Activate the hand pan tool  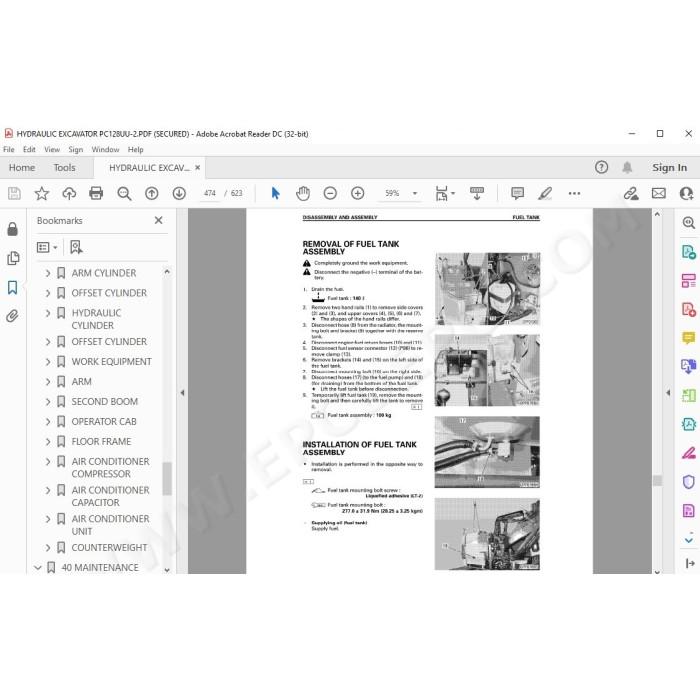303,193
